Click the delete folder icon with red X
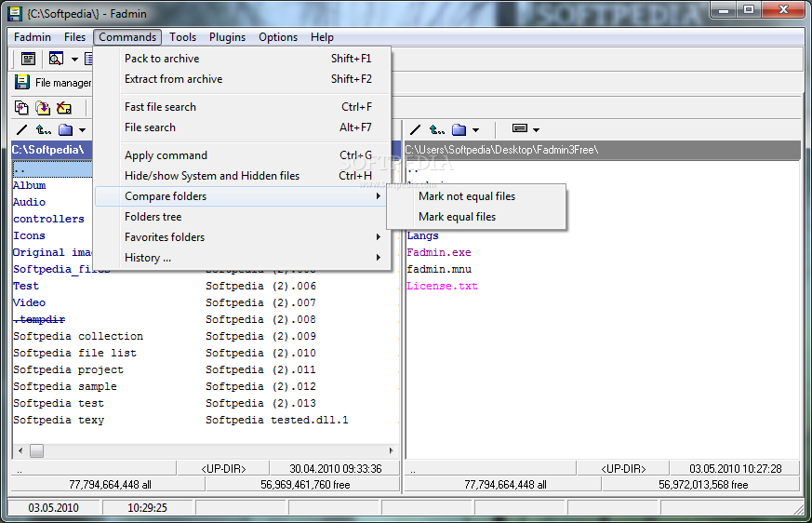The image size is (812, 523). (63, 108)
